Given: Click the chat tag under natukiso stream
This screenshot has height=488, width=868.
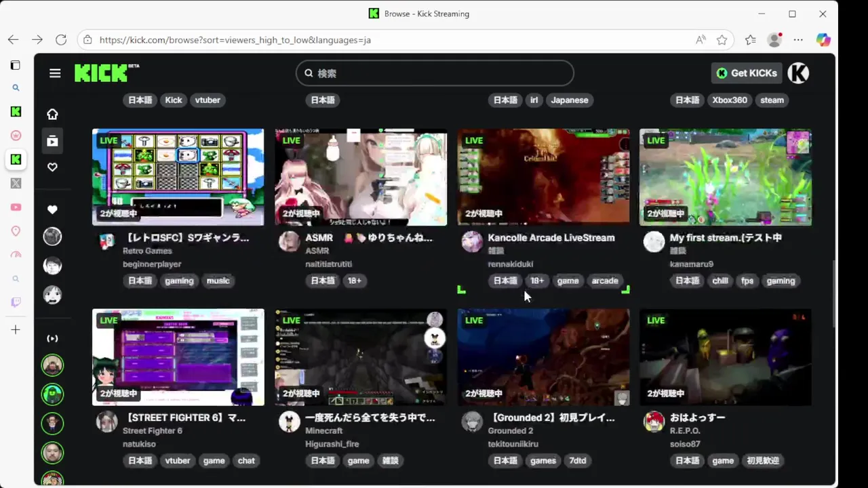Looking at the screenshot, I should [x=246, y=461].
